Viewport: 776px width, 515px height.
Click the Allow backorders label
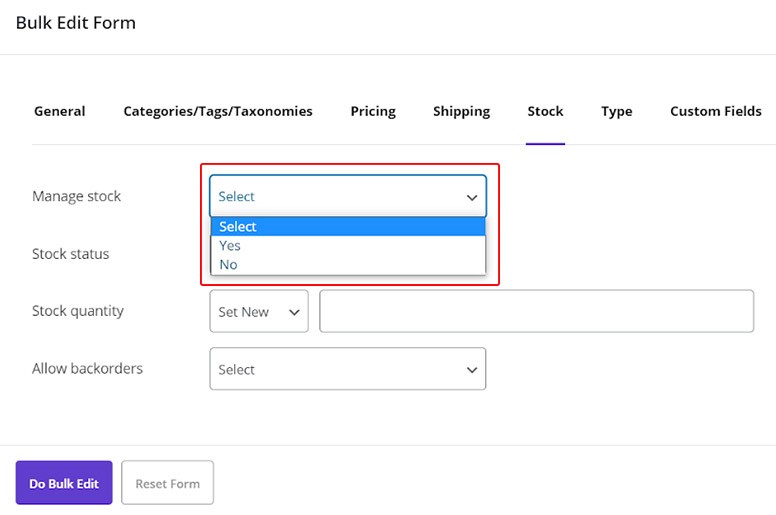point(87,369)
